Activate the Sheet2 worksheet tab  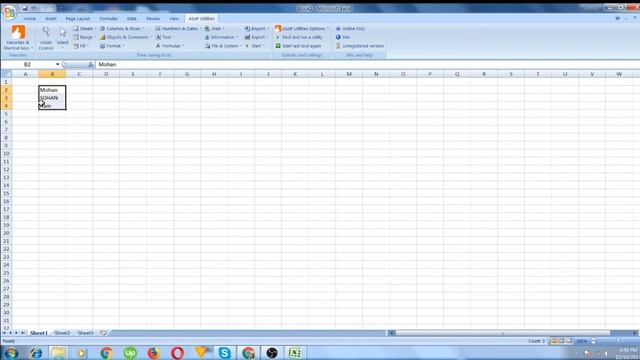coord(62,333)
